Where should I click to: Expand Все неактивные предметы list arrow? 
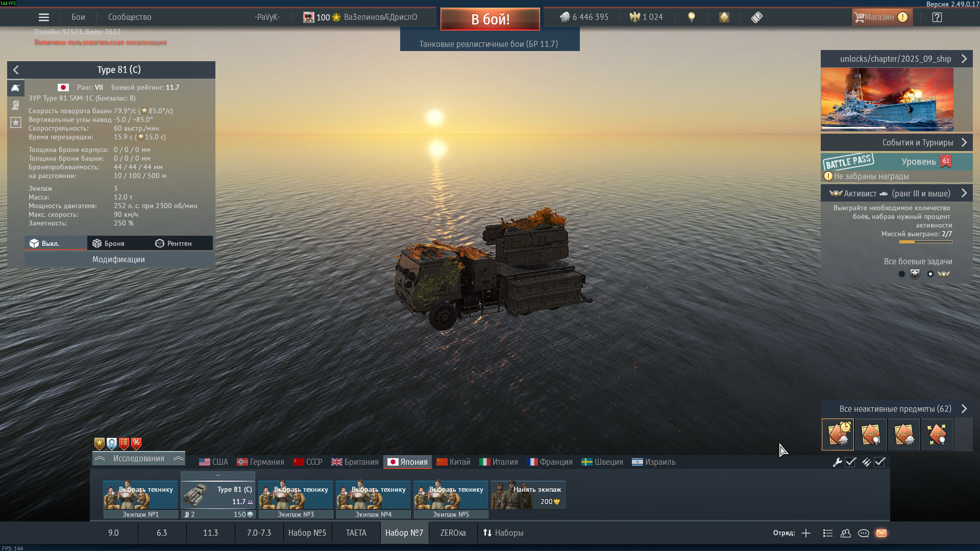click(x=964, y=409)
